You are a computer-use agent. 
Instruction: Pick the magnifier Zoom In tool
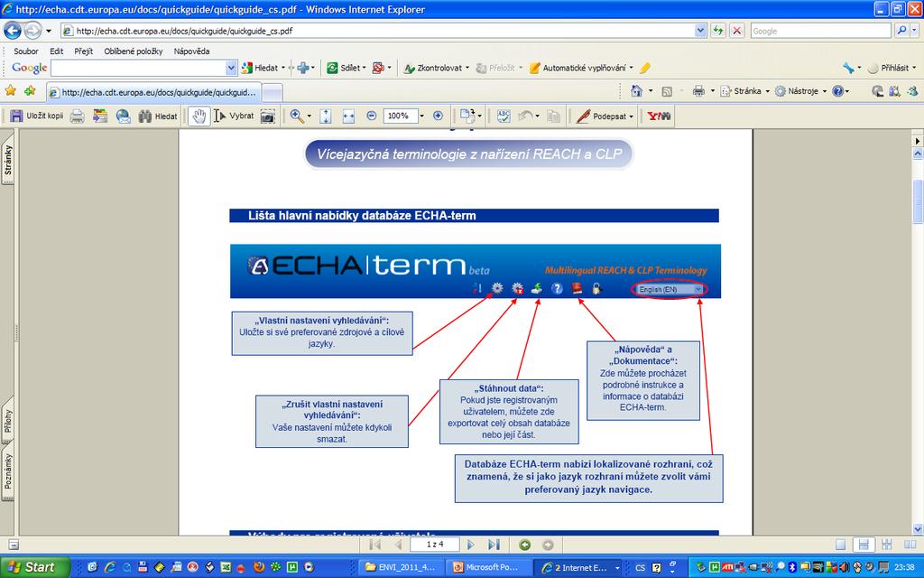pyautogui.click(x=297, y=117)
